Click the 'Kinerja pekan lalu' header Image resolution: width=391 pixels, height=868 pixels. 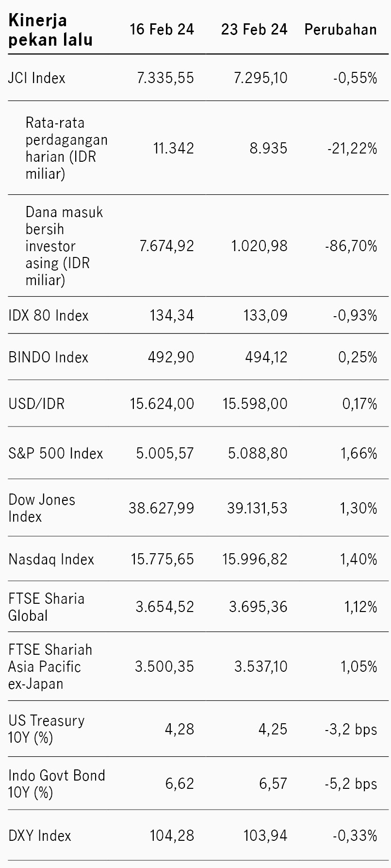pos(50,30)
